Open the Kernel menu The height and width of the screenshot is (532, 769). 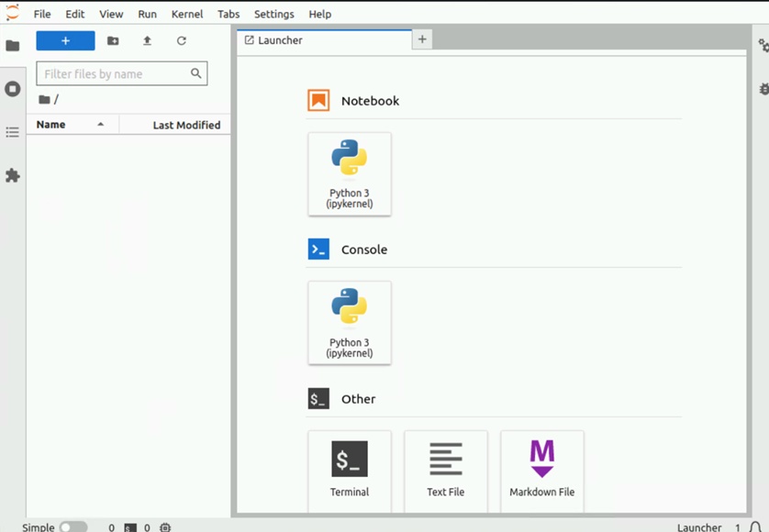click(x=187, y=15)
